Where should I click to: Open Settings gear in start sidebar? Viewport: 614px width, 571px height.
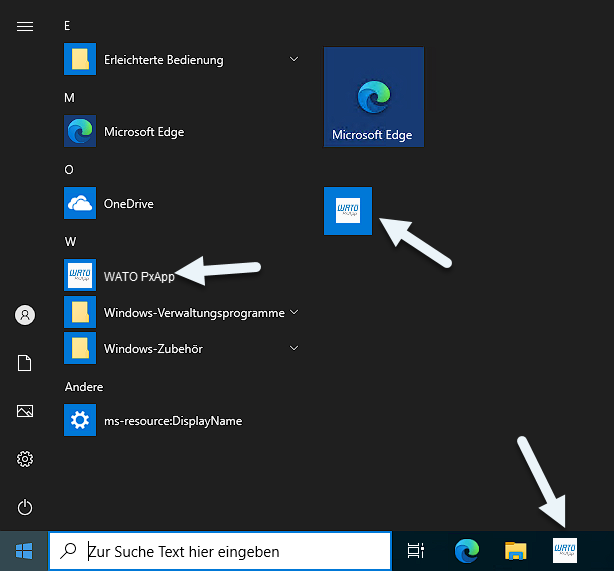25,459
